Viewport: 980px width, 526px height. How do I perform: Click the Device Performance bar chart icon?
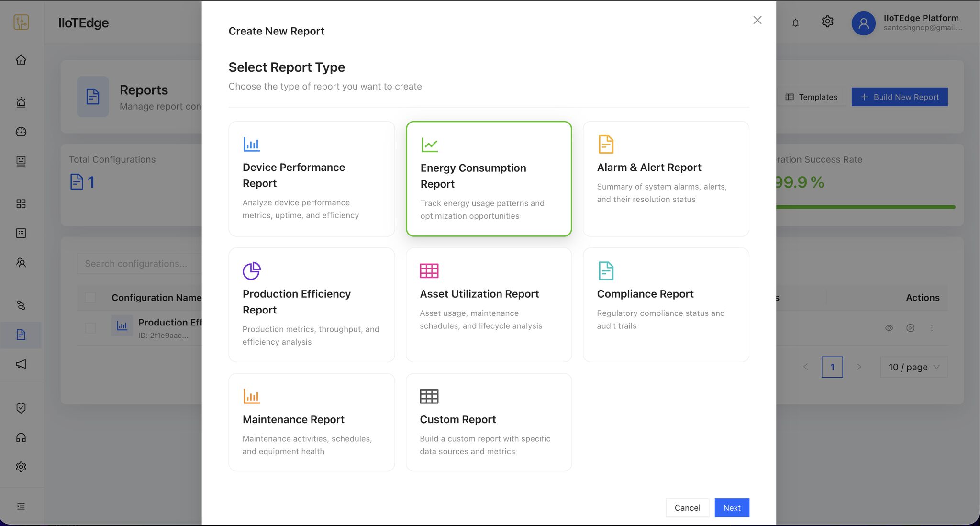click(x=251, y=144)
